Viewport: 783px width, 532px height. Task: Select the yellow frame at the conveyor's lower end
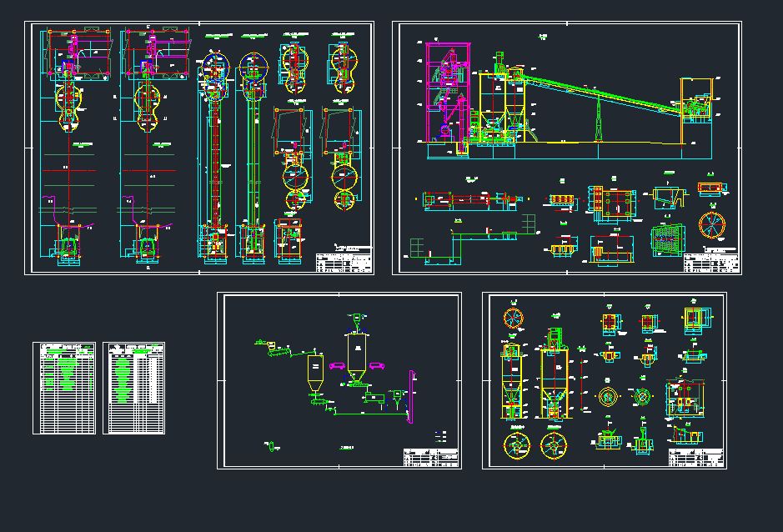[697, 100]
